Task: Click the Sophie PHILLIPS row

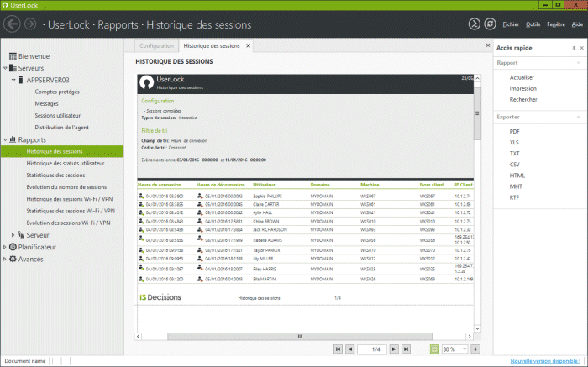Action: click(306, 196)
